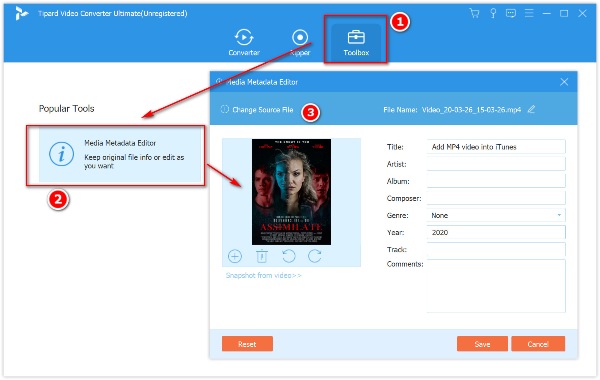Viewport: 600px width, 380px height.
Task: Click into the Title field
Action: [496, 147]
